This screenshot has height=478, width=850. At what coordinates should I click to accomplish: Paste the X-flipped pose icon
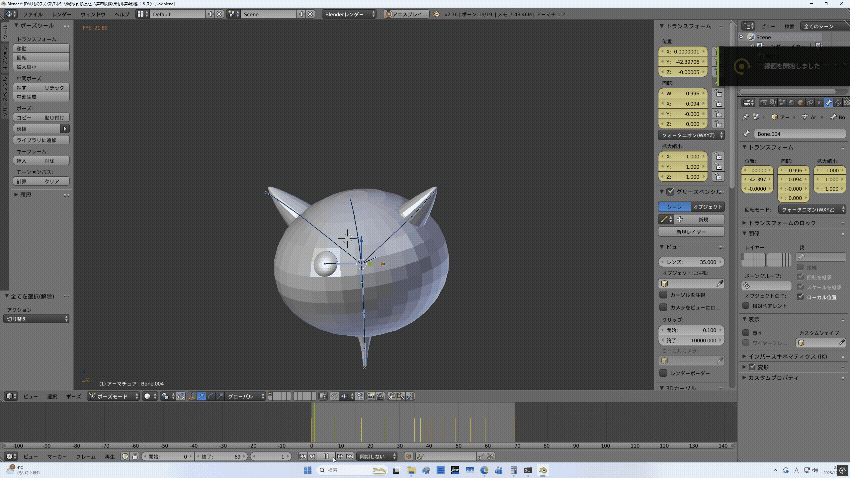point(410,396)
